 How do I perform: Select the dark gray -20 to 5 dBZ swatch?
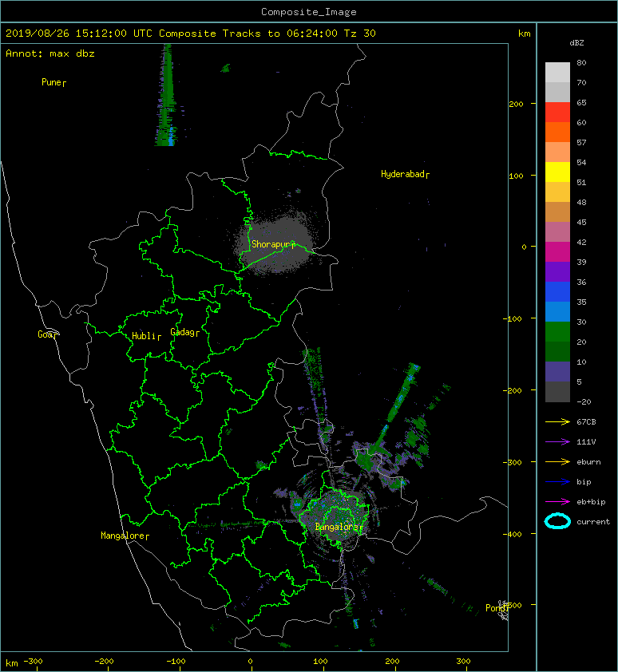pyautogui.click(x=557, y=392)
